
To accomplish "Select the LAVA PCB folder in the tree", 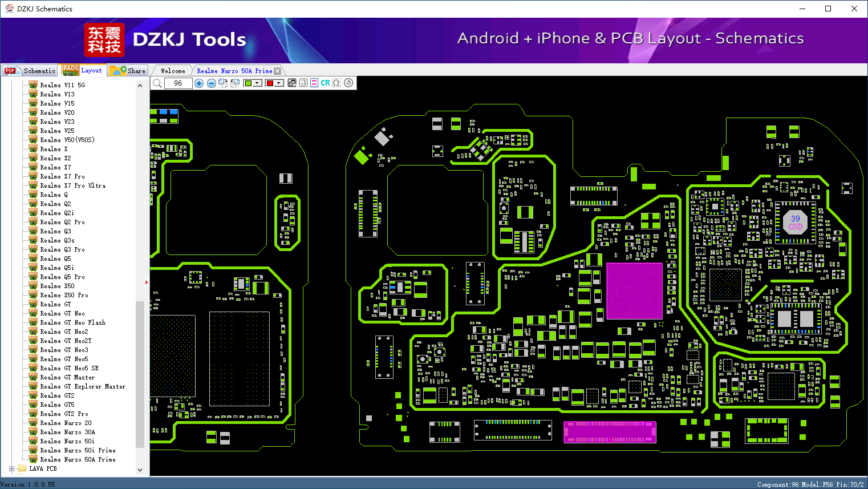I will pyautogui.click(x=43, y=469).
